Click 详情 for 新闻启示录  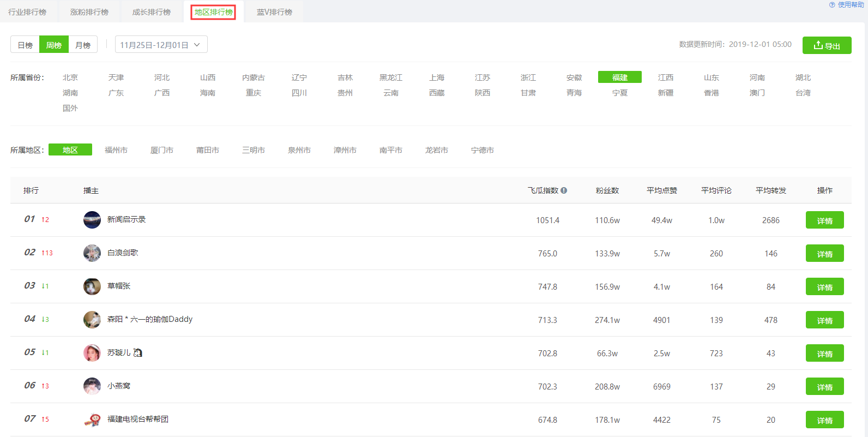point(824,220)
